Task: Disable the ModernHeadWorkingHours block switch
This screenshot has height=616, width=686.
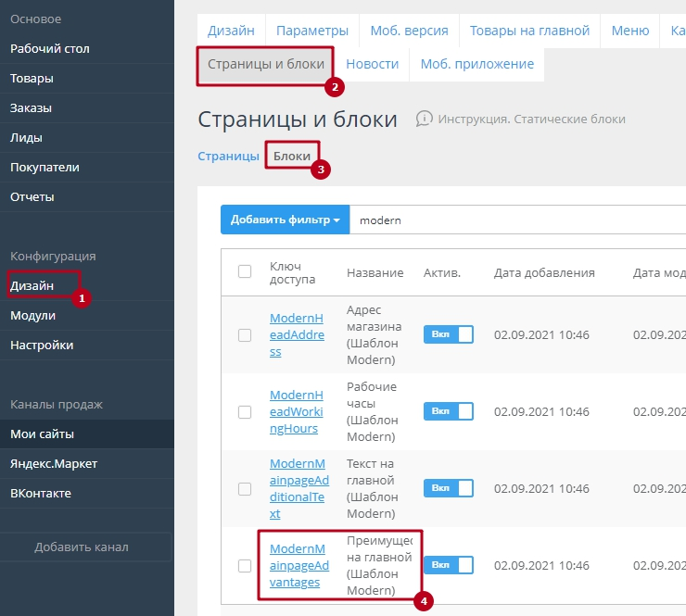Action: 449,411
